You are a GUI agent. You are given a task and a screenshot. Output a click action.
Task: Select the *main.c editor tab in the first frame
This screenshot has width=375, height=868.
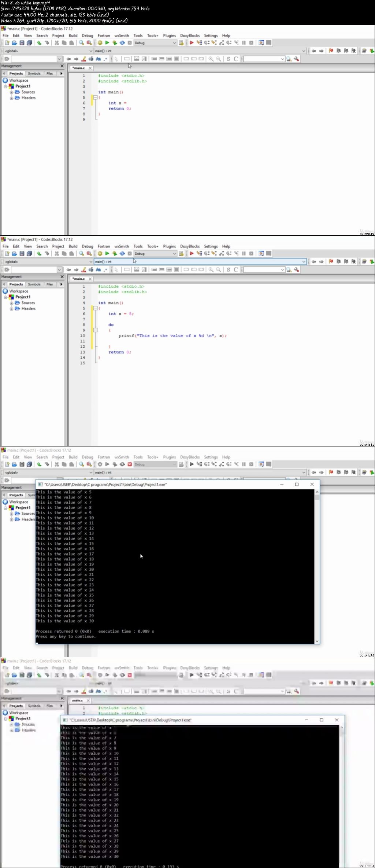pos(79,68)
